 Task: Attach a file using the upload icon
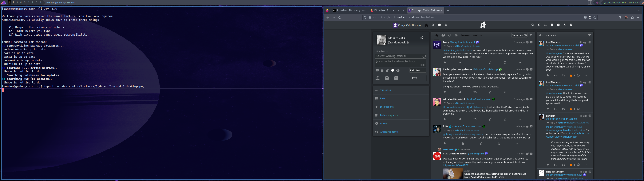[x=378, y=78]
